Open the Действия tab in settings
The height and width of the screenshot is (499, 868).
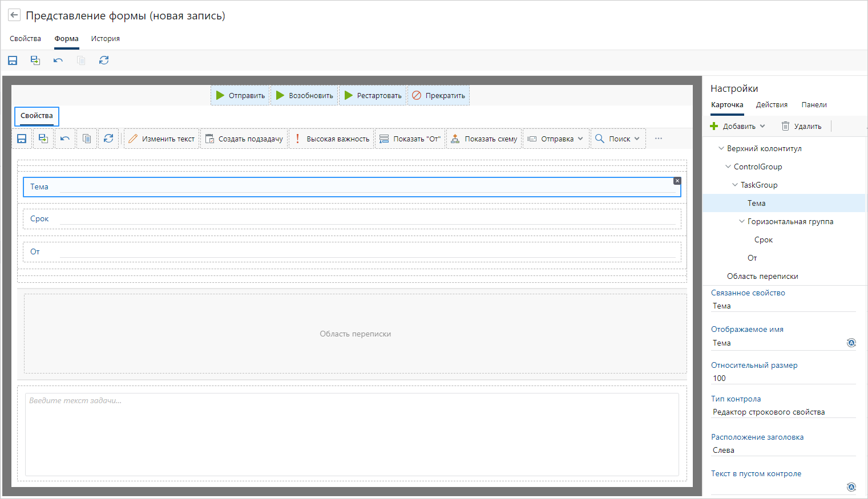772,105
